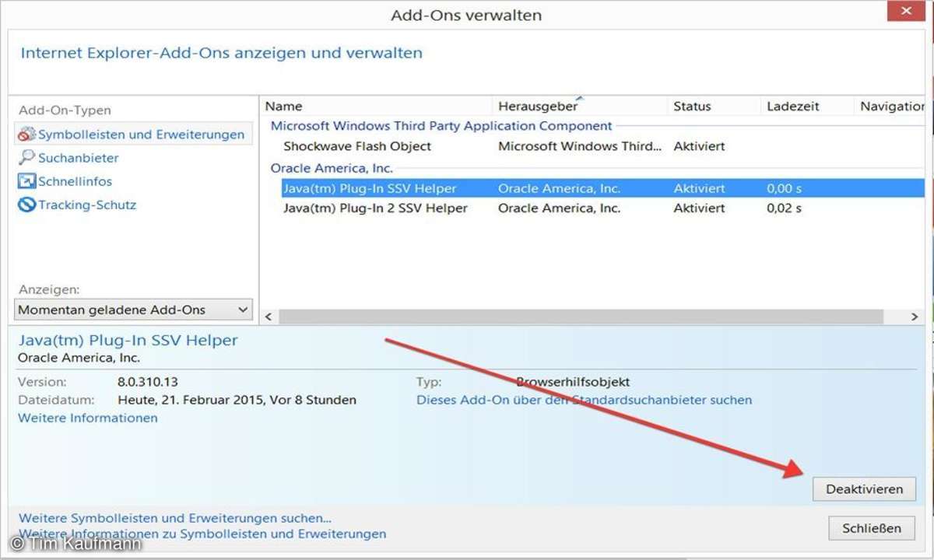
Task: Click the 0,00 s load time cell
Action: (785, 188)
